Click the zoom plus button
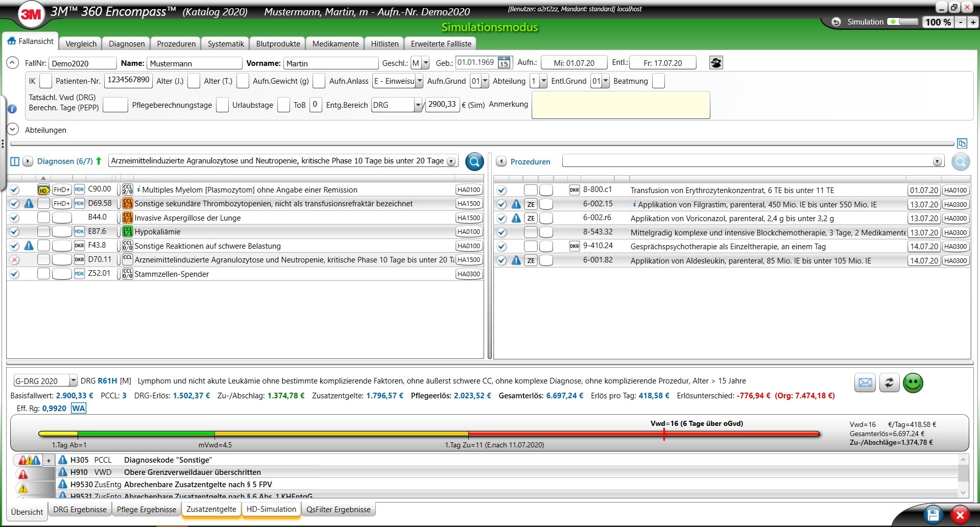Screen dimensions: 980x527 [973, 22]
